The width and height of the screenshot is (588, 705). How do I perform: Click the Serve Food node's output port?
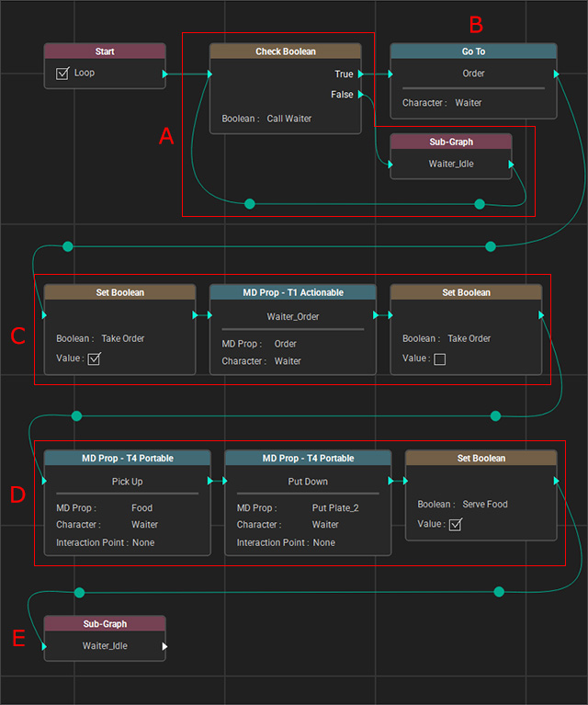click(556, 481)
